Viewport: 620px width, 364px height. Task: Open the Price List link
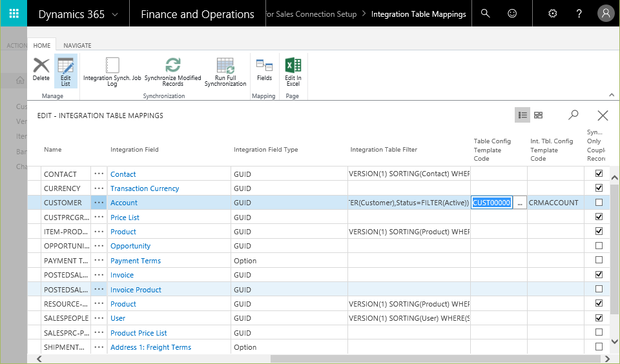(x=125, y=217)
